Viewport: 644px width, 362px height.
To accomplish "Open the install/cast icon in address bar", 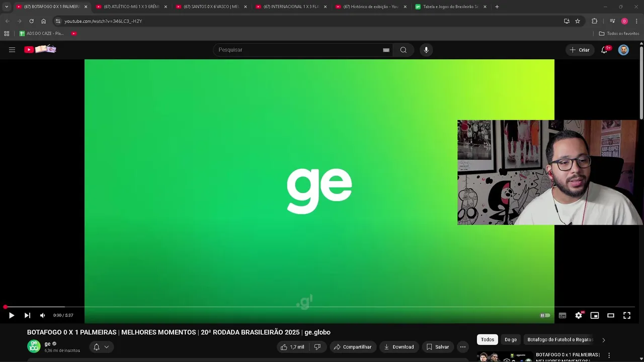I will (x=567, y=21).
